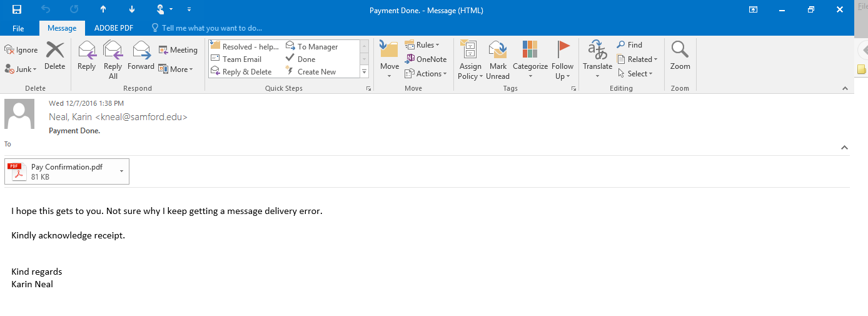Run the Reply & Delete quick step

[241, 71]
